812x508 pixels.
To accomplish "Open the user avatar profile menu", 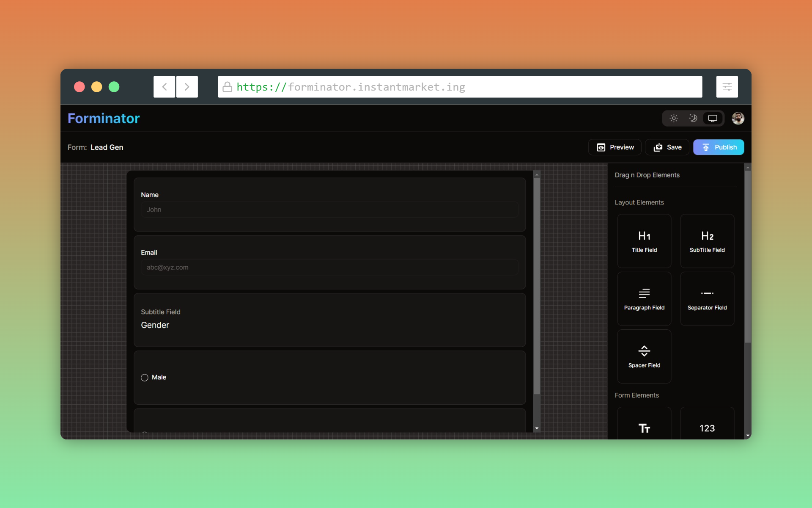I will point(738,118).
